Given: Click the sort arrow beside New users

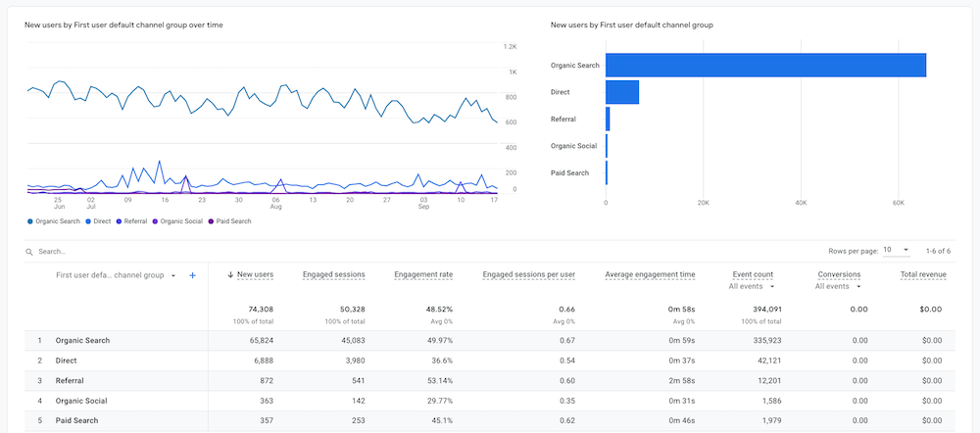Looking at the screenshot, I should click(230, 275).
